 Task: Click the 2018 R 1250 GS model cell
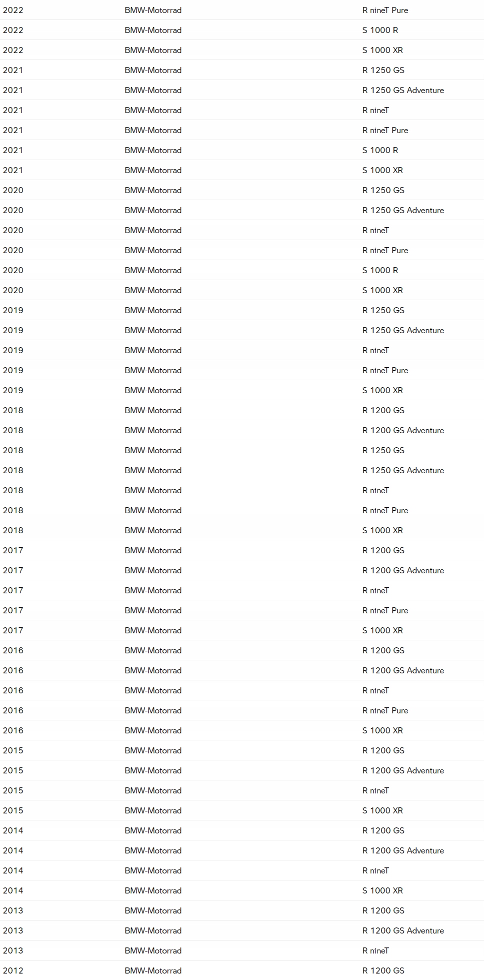point(383,450)
